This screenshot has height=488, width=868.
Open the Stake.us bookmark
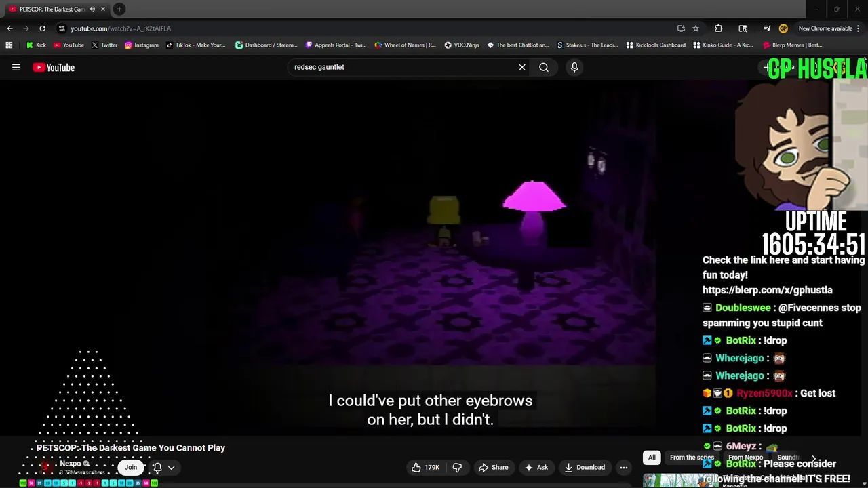point(587,45)
